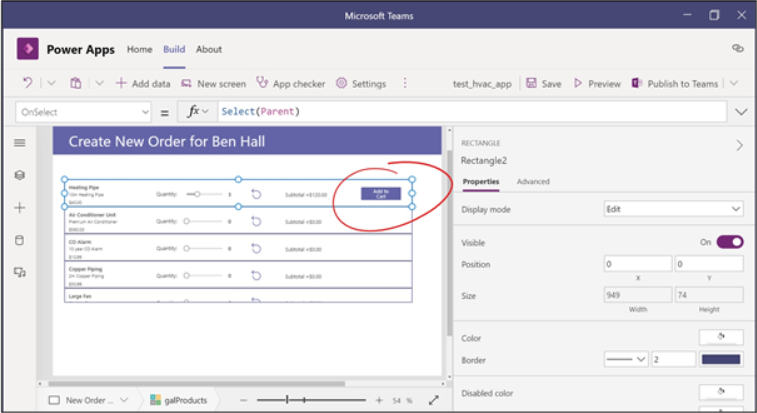Zoom in with the plus icon
The height and width of the screenshot is (413, 757).
coord(379,400)
